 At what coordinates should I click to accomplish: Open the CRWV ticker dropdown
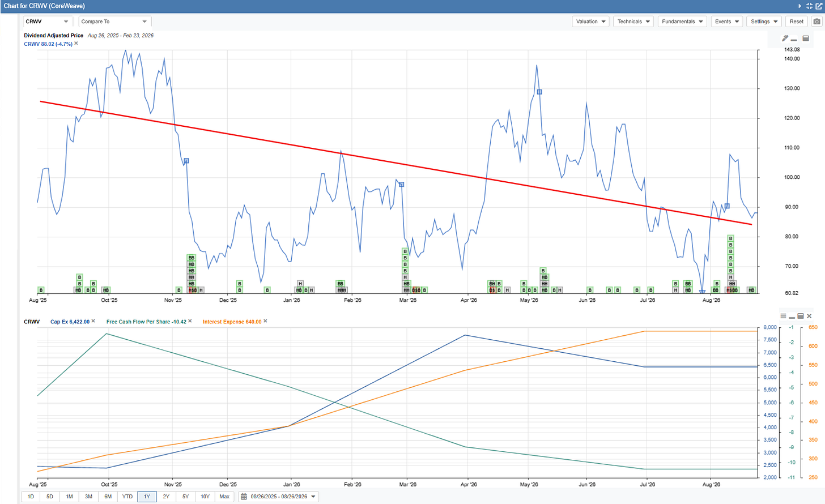tap(48, 22)
